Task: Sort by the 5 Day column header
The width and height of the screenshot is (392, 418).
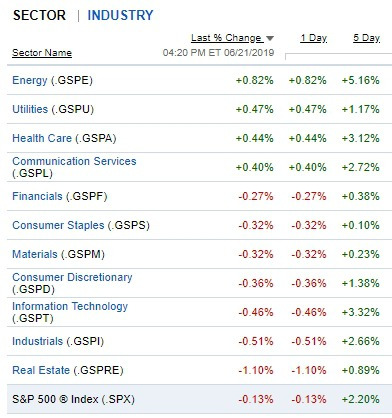Action: point(366,38)
